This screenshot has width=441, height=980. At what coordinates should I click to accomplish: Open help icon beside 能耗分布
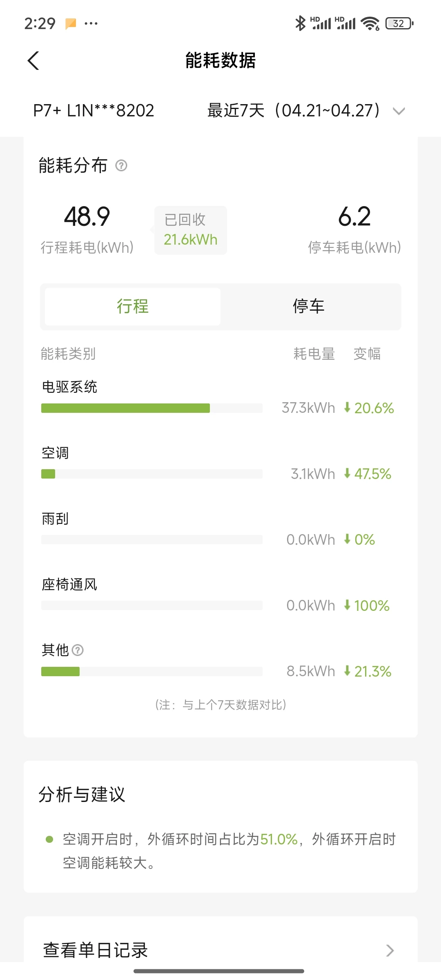121,165
